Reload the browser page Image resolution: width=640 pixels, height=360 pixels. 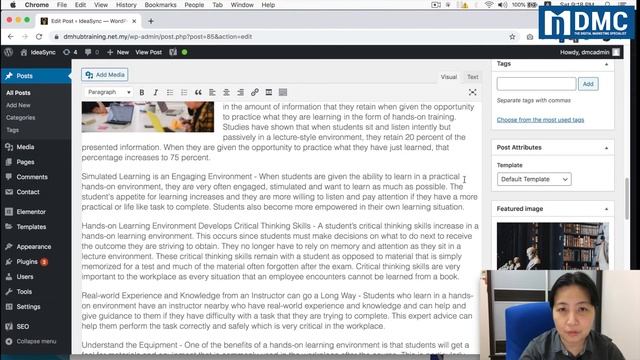pyautogui.click(x=39, y=37)
